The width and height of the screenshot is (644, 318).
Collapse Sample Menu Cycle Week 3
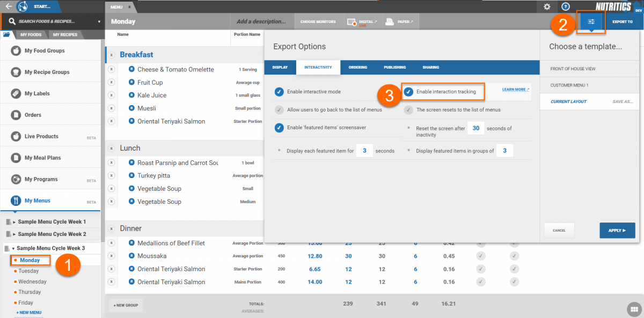[x=13, y=248]
